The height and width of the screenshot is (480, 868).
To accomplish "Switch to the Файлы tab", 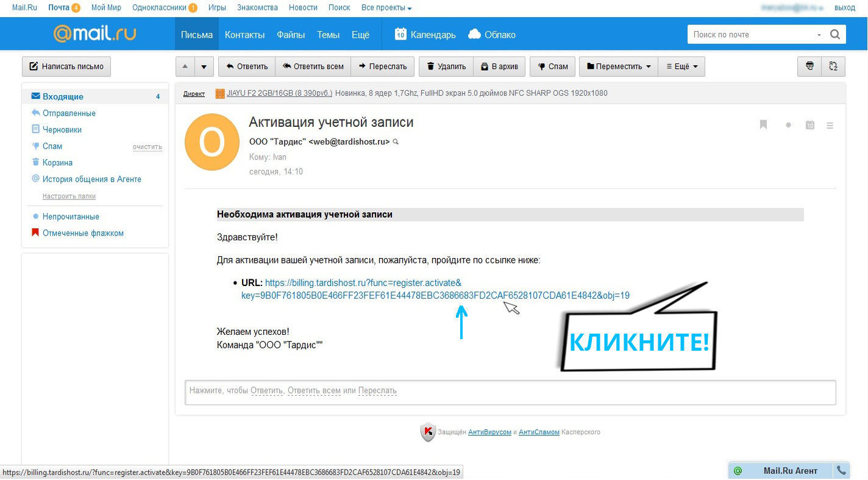I will [x=291, y=35].
